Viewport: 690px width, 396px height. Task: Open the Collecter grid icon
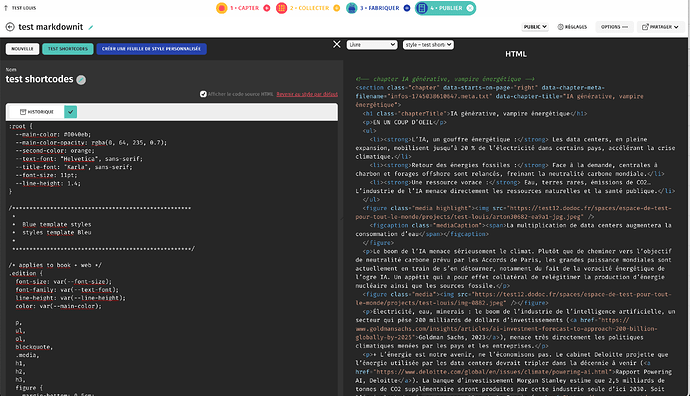coord(282,8)
